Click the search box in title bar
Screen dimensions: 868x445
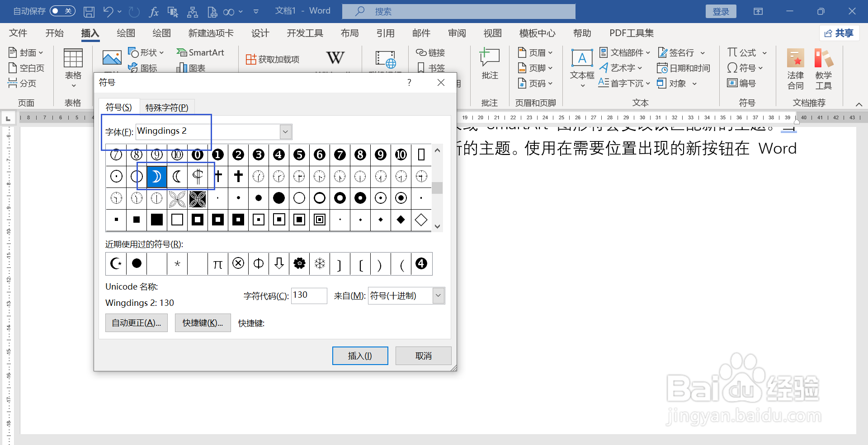tap(458, 11)
